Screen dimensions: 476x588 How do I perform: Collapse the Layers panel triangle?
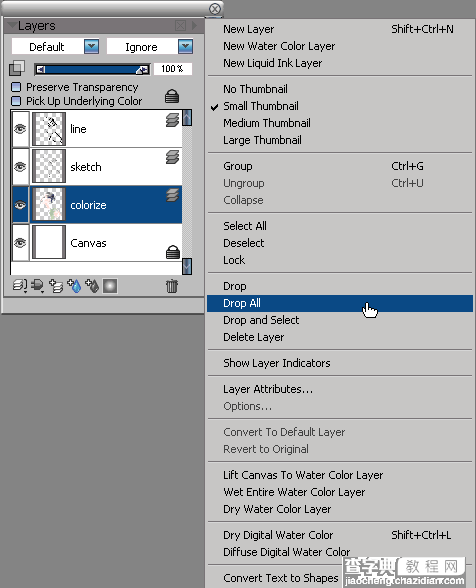coord(12,25)
